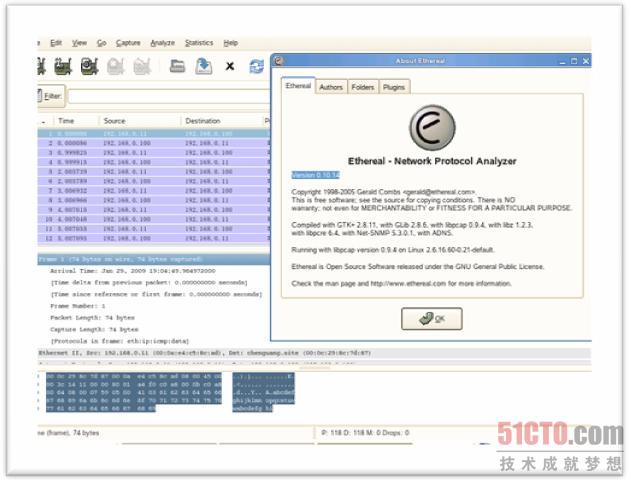
Task: Close the capture file with X icon
Action: [230, 66]
